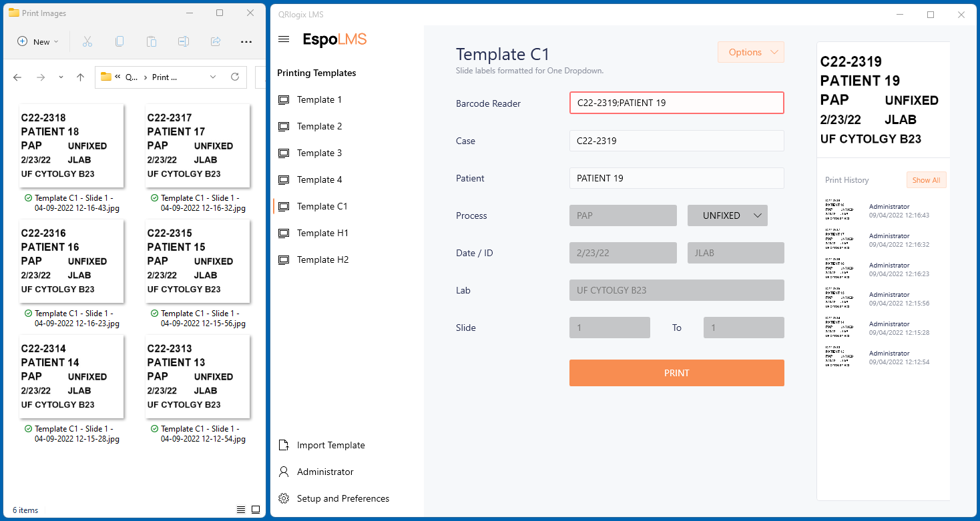Select the C22-2314 PATIENT 14 image thumbnail
980x521 pixels.
coord(71,376)
